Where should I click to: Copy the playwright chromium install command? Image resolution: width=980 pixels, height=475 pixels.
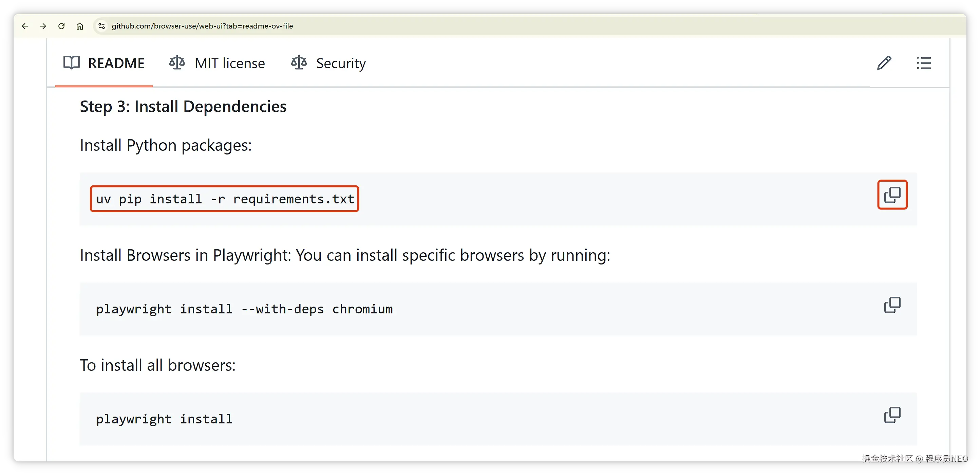pos(892,305)
